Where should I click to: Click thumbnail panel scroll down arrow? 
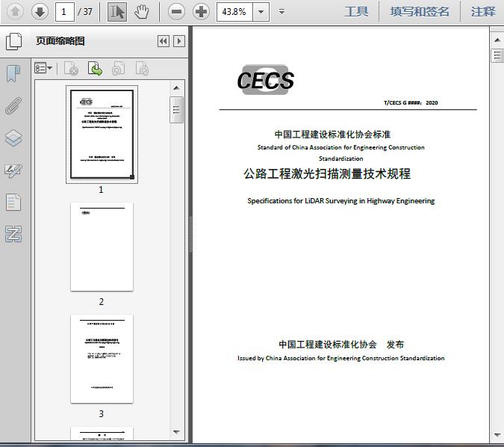[176, 432]
